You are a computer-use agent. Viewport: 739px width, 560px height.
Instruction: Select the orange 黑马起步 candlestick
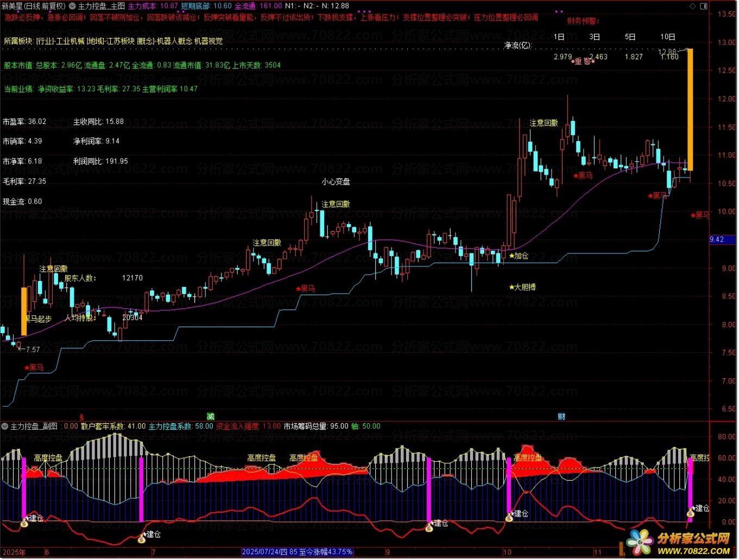tap(24, 311)
